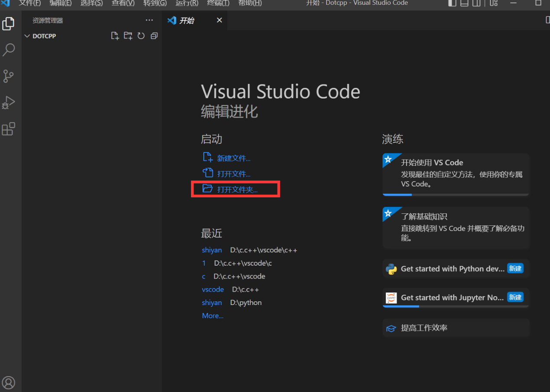
Task: Open the explorer more actions ellipsis menu
Action: (149, 20)
